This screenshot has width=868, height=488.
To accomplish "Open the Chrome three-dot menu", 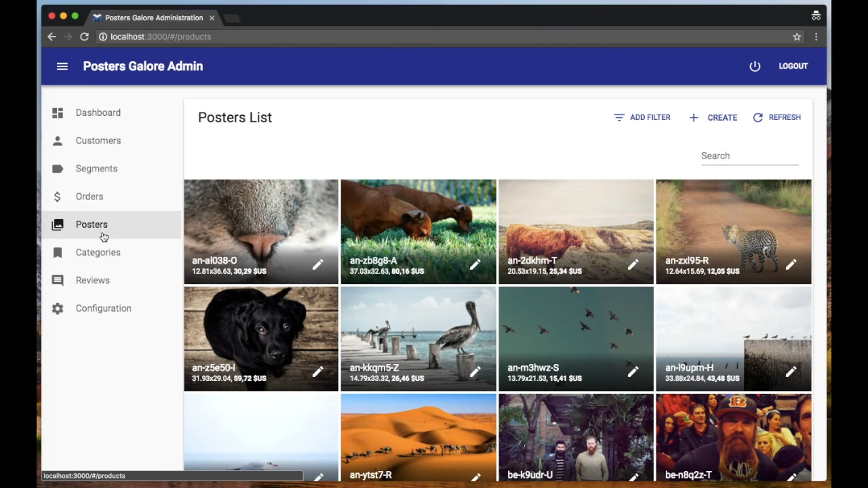I will click(x=816, y=37).
